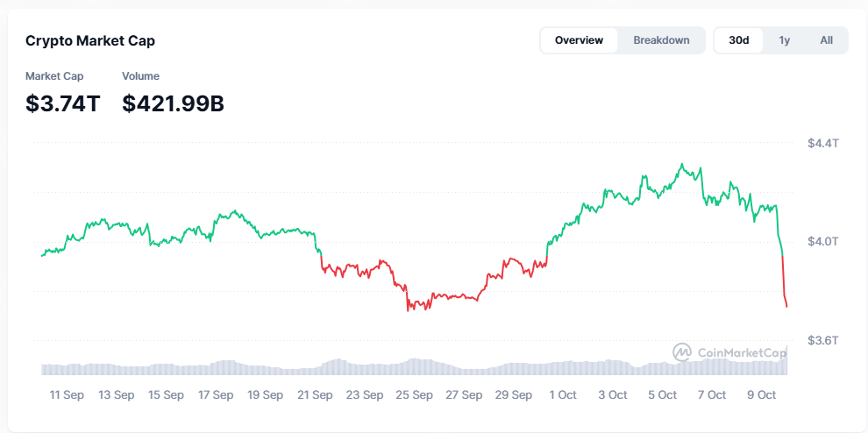868x433 pixels.
Task: Open the Breakdown tab
Action: [x=661, y=40]
